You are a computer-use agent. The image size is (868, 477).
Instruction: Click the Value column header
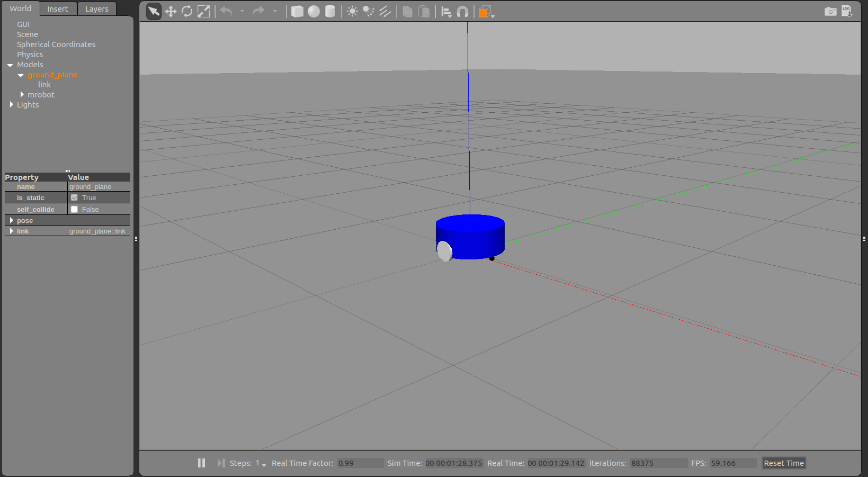pyautogui.click(x=99, y=177)
